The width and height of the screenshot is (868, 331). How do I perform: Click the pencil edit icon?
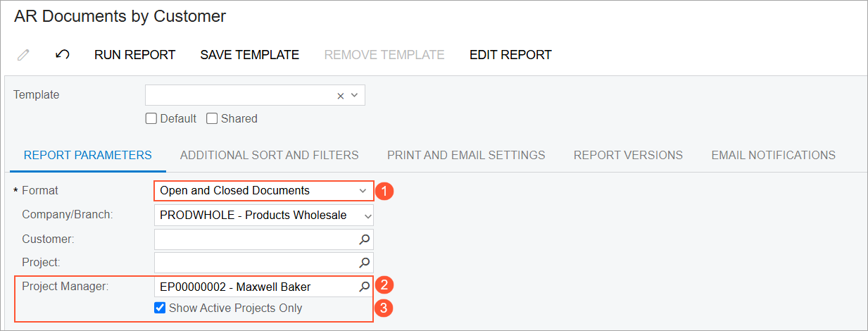point(23,55)
